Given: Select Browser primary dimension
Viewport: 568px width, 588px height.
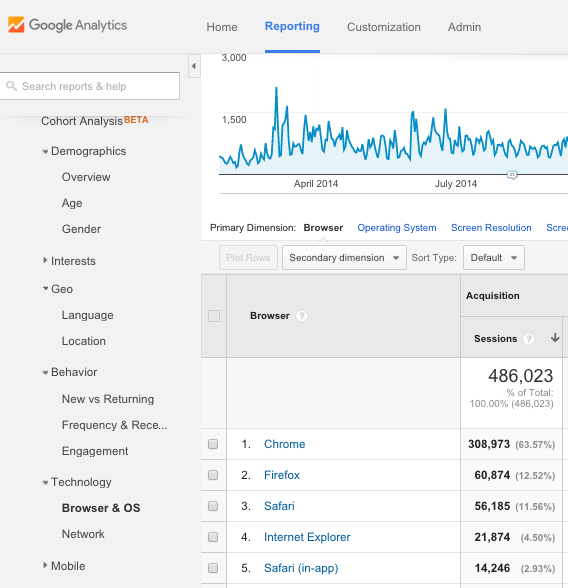Looking at the screenshot, I should tap(323, 228).
